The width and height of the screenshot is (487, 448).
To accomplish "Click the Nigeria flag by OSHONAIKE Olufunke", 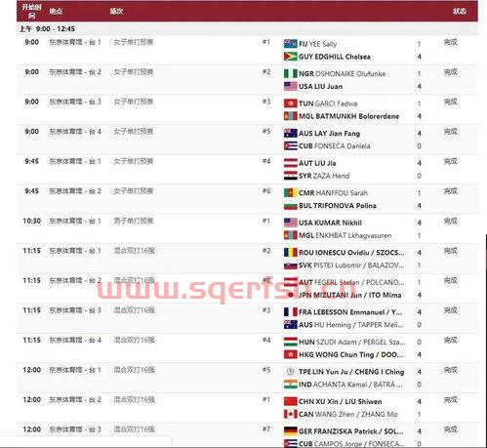I will (x=290, y=74).
